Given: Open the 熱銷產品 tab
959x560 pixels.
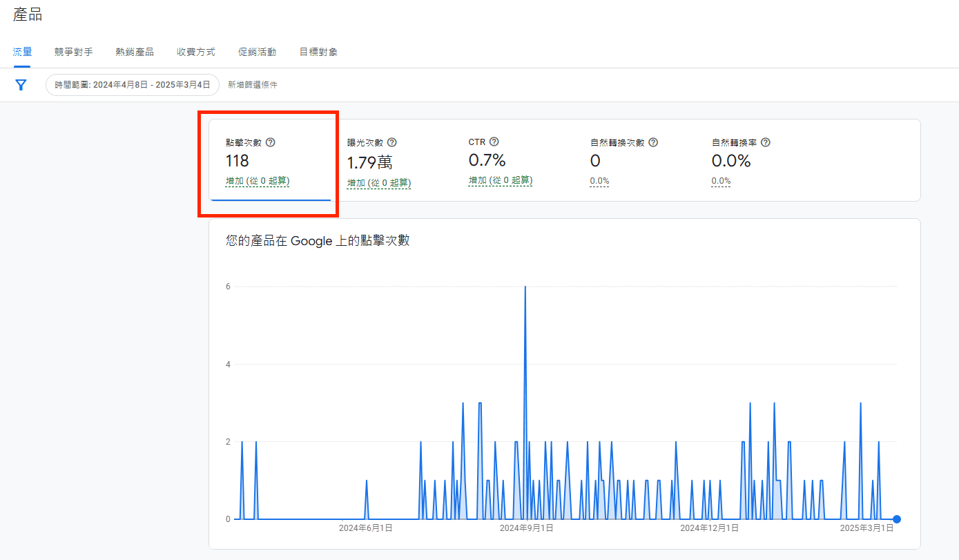Looking at the screenshot, I should 135,52.
